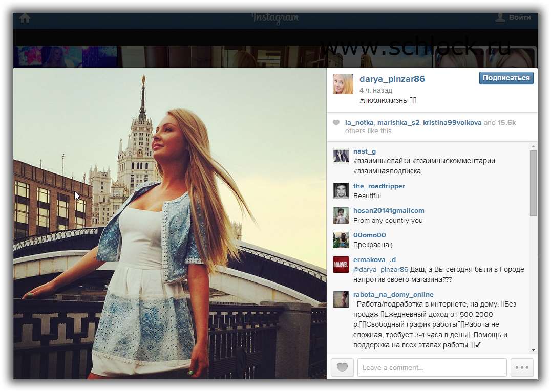Image resolution: width=551 pixels, height=392 pixels.
Task: Open the hosan20141gmailcom username link
Action: [x=389, y=211]
